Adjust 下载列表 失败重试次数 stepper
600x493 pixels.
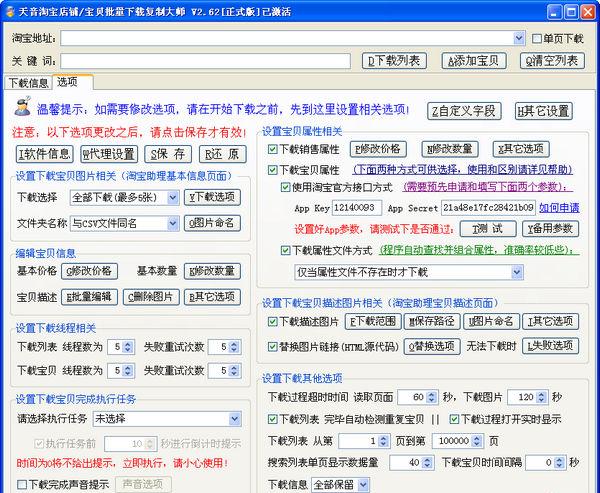click(x=234, y=347)
